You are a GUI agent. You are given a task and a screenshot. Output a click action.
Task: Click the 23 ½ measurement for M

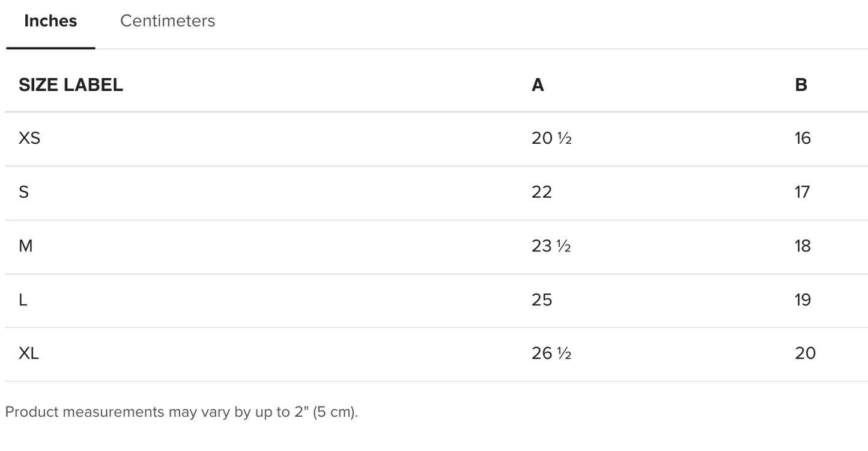(x=551, y=246)
